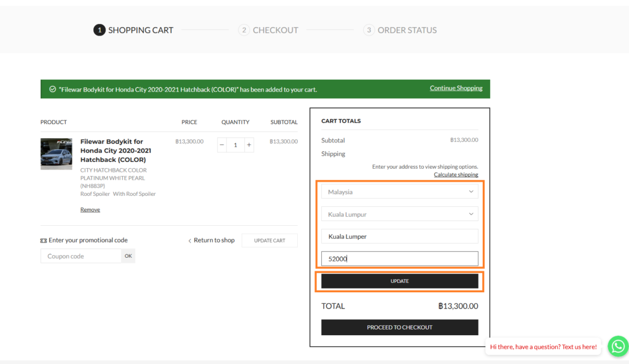The width and height of the screenshot is (629, 364).
Task: Remove the Filewar Bodykit from cart
Action: (x=90, y=209)
